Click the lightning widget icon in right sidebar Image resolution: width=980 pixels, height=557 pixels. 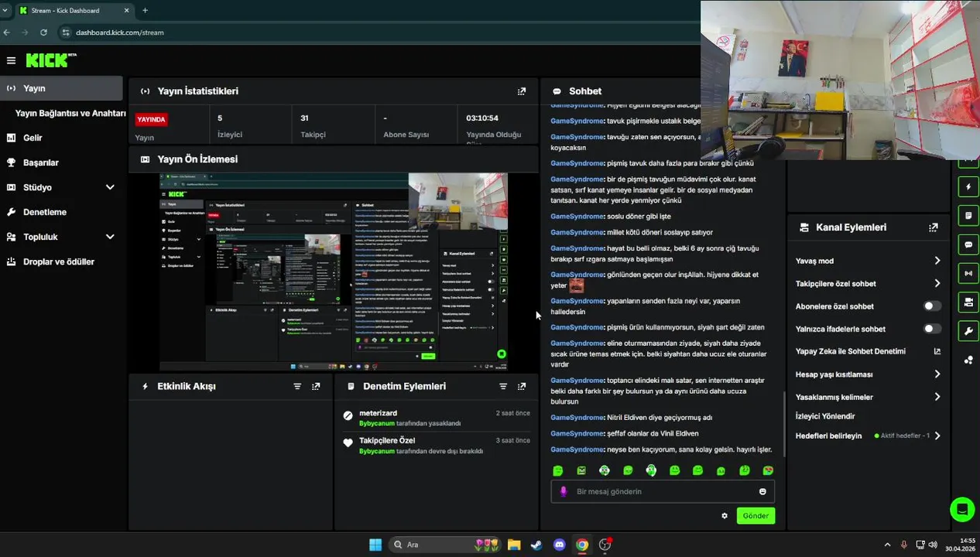click(968, 187)
